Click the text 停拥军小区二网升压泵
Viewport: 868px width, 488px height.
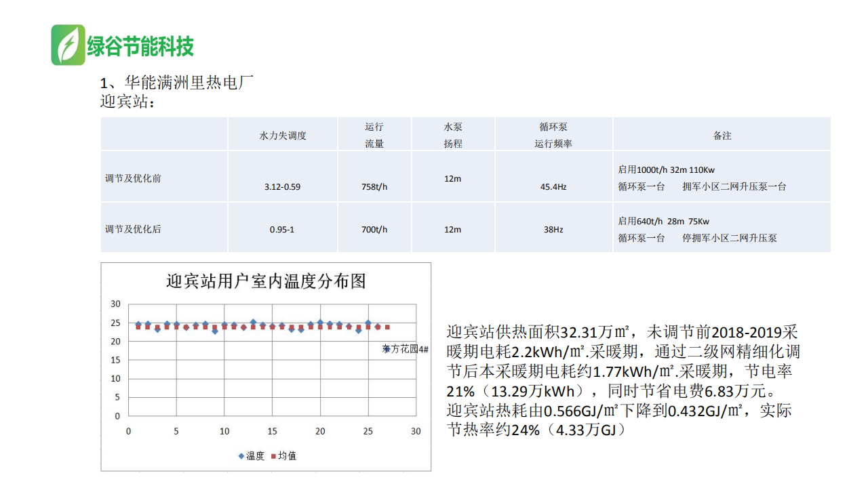coord(730,238)
